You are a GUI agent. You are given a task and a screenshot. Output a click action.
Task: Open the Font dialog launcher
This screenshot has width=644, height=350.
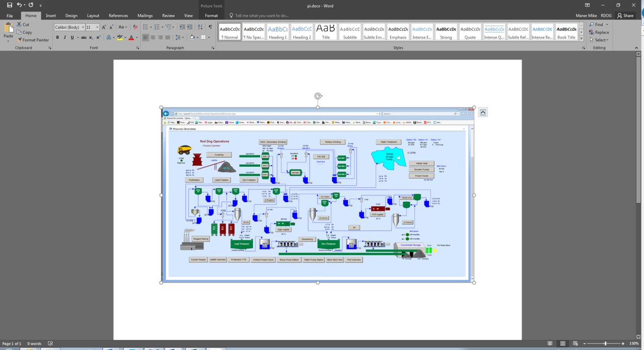(137, 48)
